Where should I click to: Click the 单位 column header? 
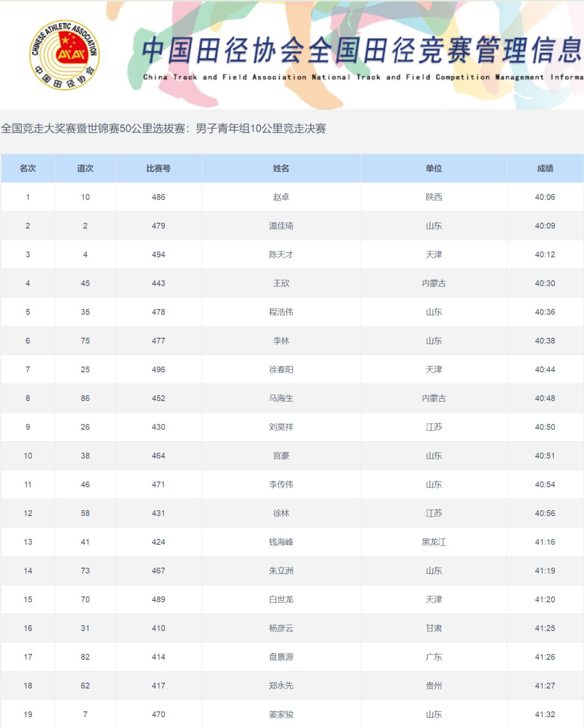pyautogui.click(x=434, y=168)
